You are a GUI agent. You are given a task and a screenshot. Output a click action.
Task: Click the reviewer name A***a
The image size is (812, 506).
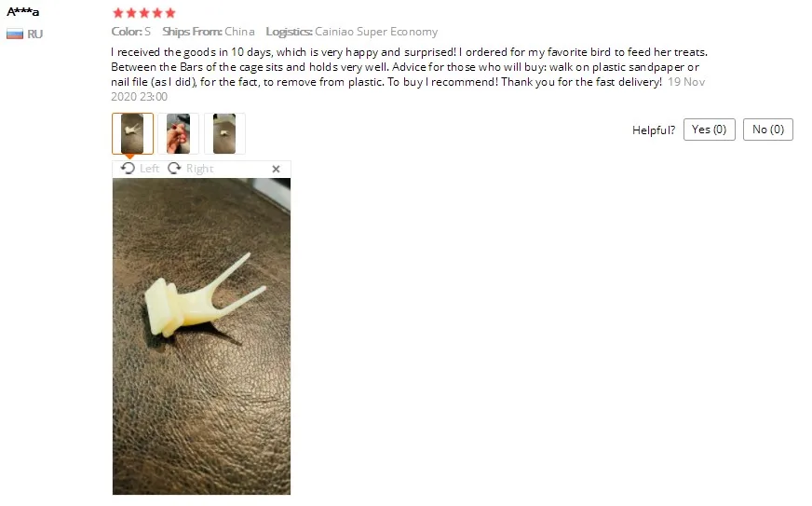click(22, 11)
